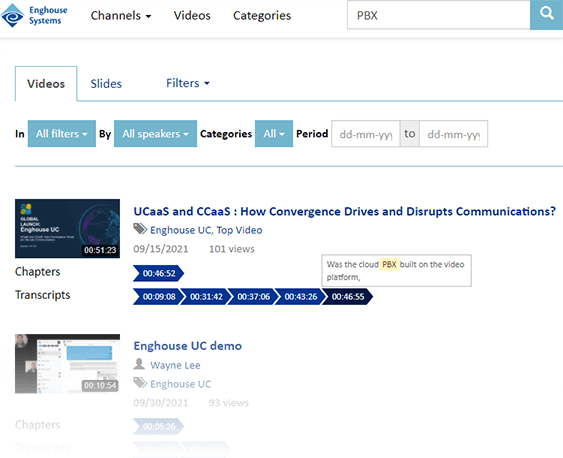Screen dimensions: 563x458
Task: Click the Enghouse UC, Top Video category link
Action: tap(206, 230)
